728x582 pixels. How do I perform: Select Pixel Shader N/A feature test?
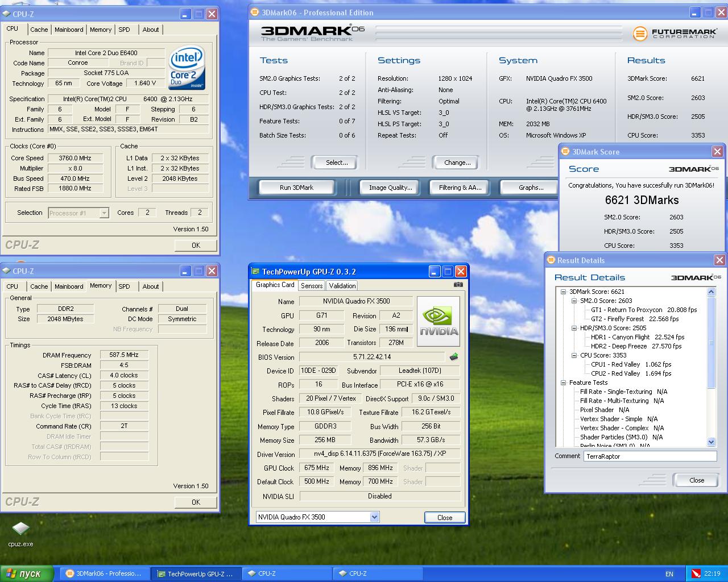click(605, 410)
